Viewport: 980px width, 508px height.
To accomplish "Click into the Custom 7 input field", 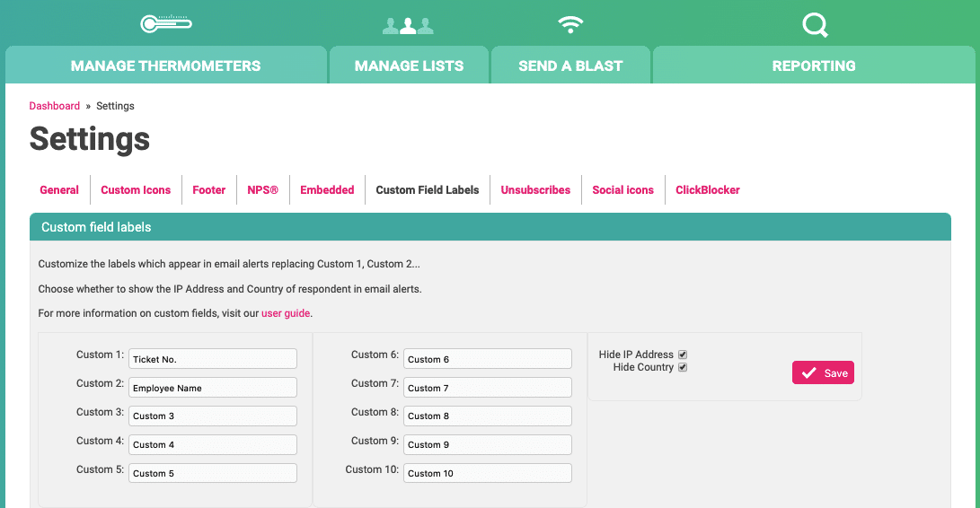I will (488, 388).
